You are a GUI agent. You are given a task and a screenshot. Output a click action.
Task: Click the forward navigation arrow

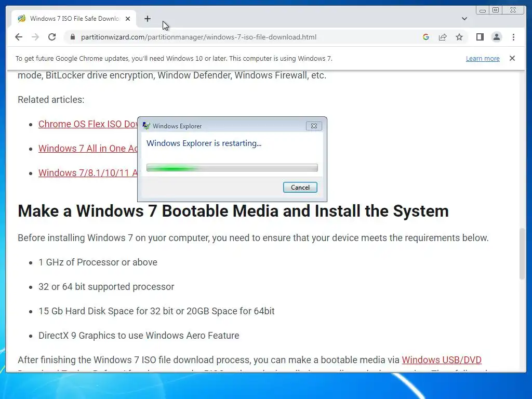coord(35,37)
